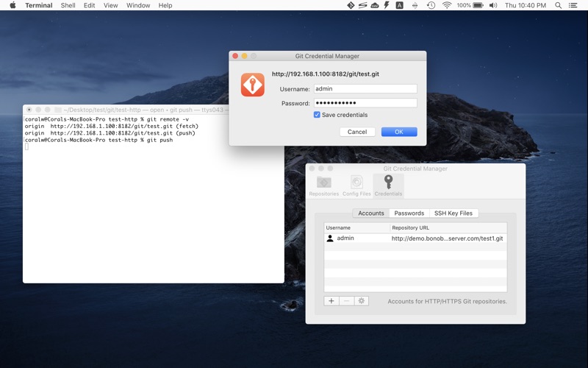Click the Repository URL column header

[448, 227]
